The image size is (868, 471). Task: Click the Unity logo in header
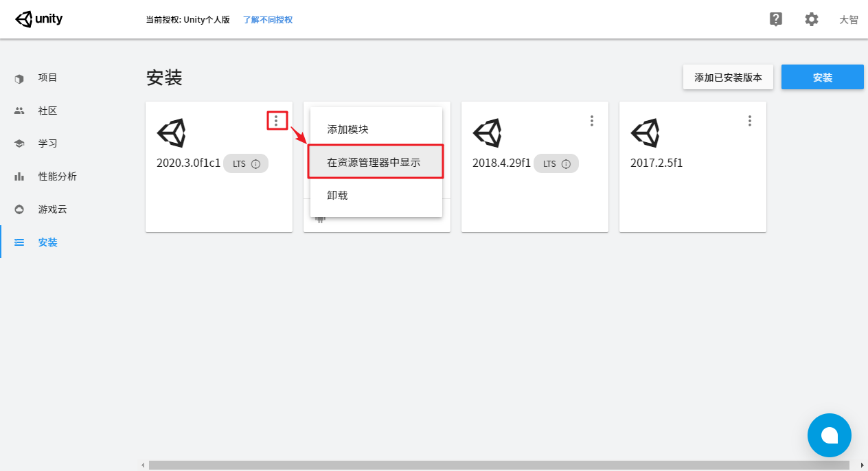[39, 19]
